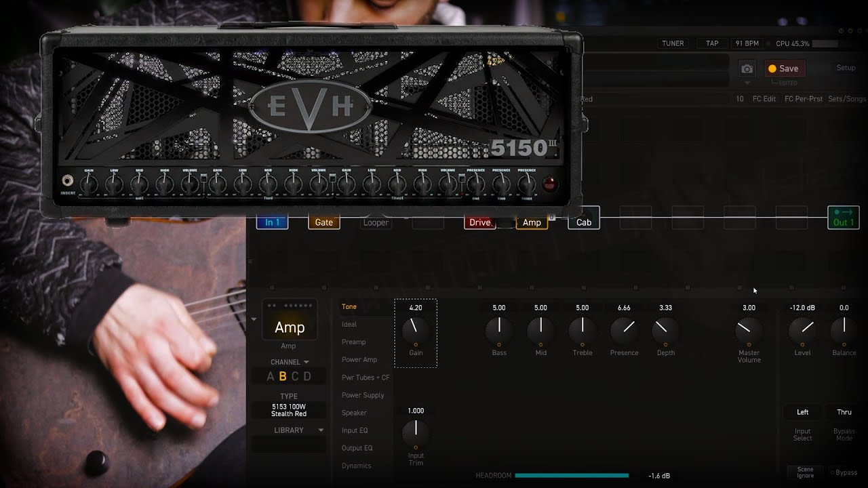This screenshot has width=868, height=488.
Task: Open Sets/Songs
Action: 847,99
